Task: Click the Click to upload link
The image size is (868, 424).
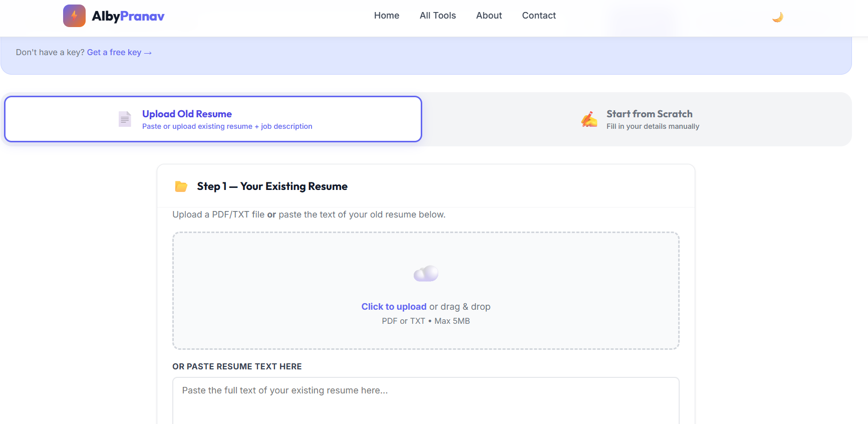Action: tap(394, 307)
